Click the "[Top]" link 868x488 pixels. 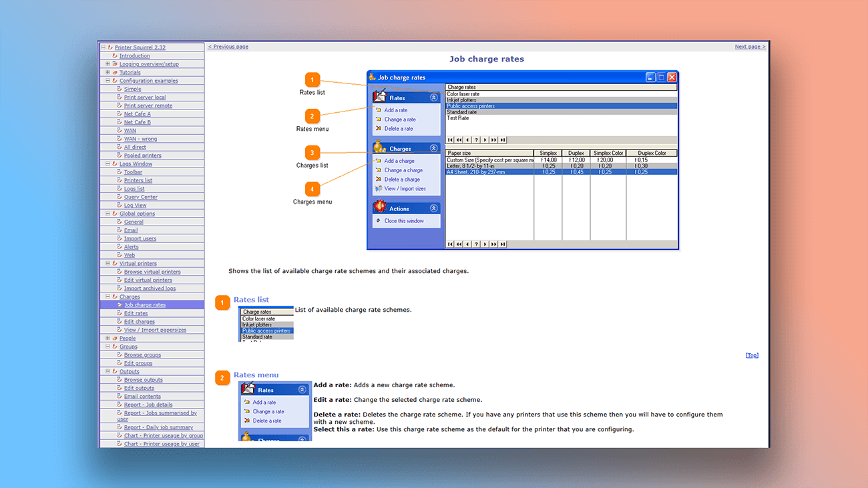[x=752, y=354]
